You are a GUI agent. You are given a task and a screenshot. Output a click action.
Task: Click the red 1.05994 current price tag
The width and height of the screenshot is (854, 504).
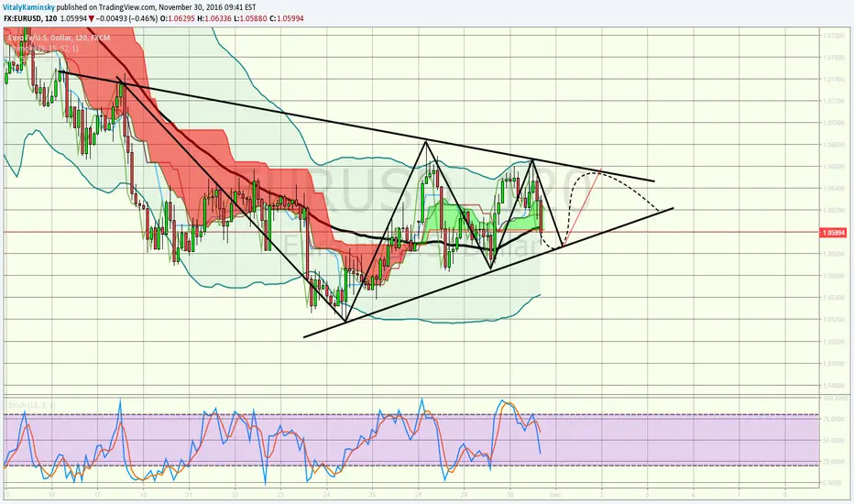[x=834, y=233]
